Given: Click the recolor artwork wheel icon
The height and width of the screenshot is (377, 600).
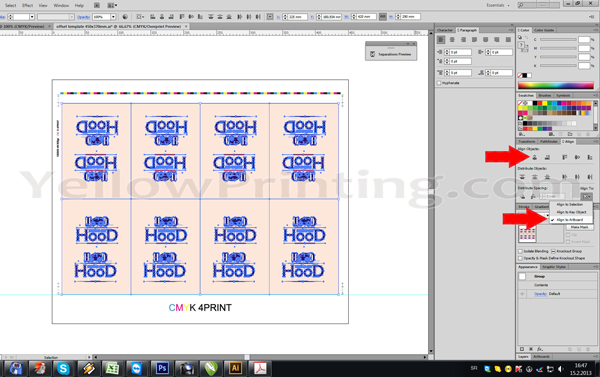Looking at the screenshot, I should [125, 17].
